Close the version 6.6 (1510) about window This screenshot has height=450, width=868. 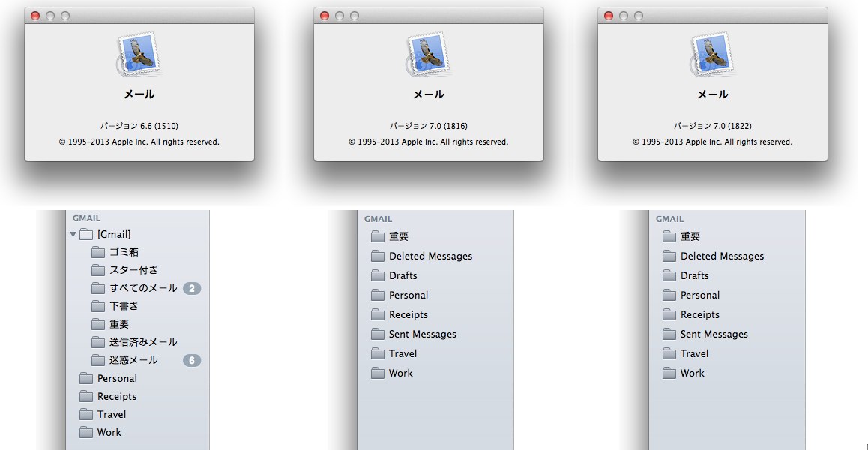35,16
